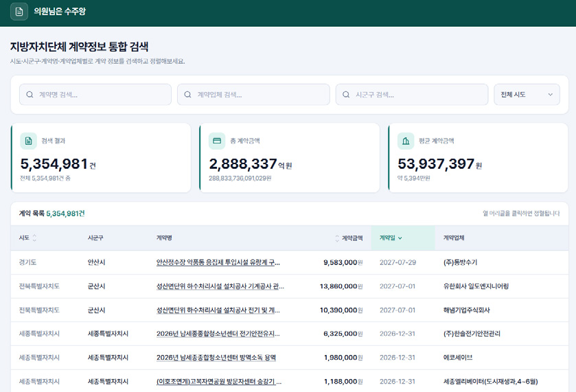Image resolution: width=576 pixels, height=392 pixels.
Task: Sort by the 시도 column header
Action: (x=28, y=238)
